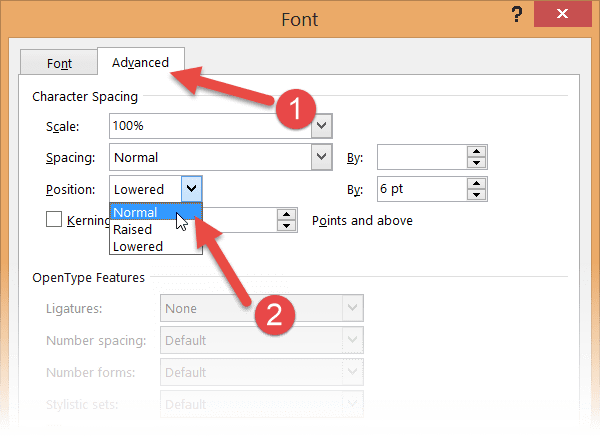Expand the Scale dropdown arrow
This screenshot has width=600, height=436.
click(x=321, y=126)
